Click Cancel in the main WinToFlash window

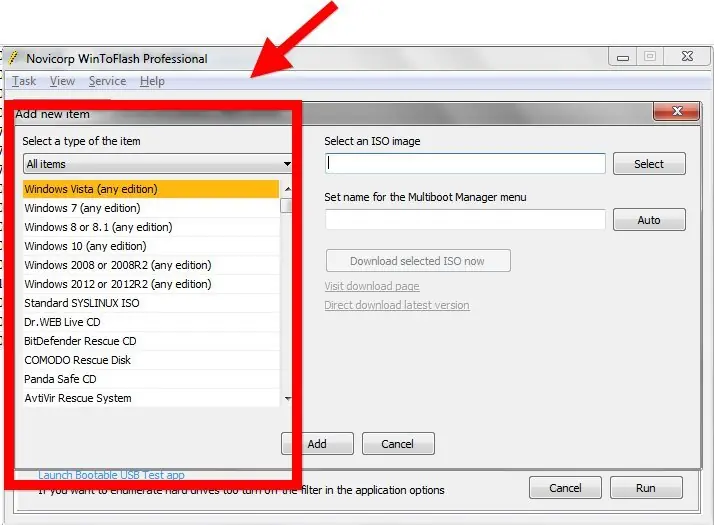[565, 488]
